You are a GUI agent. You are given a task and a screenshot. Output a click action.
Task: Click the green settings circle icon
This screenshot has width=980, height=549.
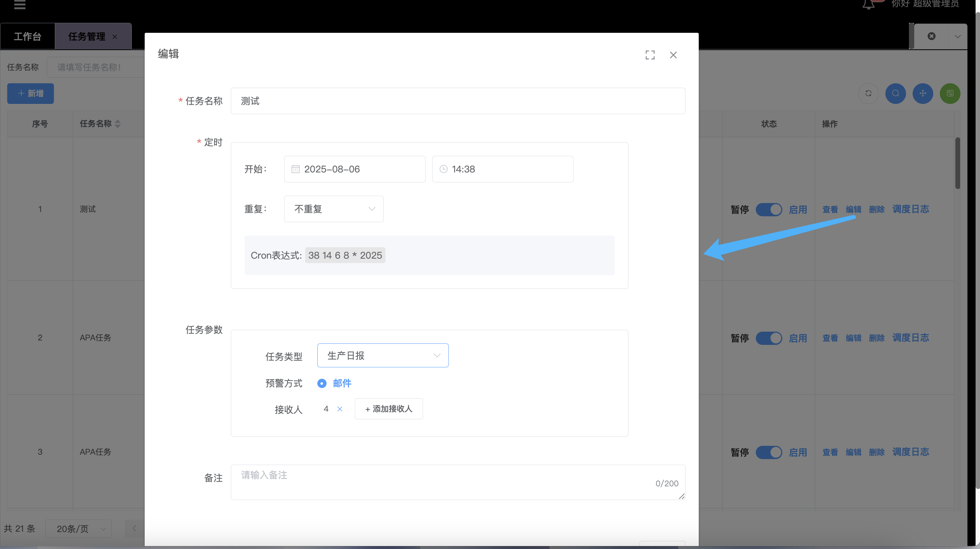click(950, 93)
